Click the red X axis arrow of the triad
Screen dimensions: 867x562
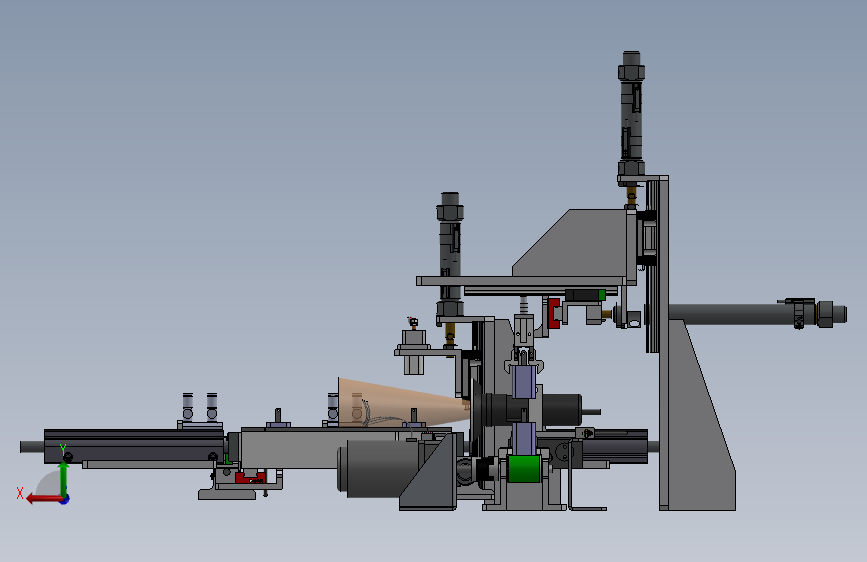[x=43, y=499]
